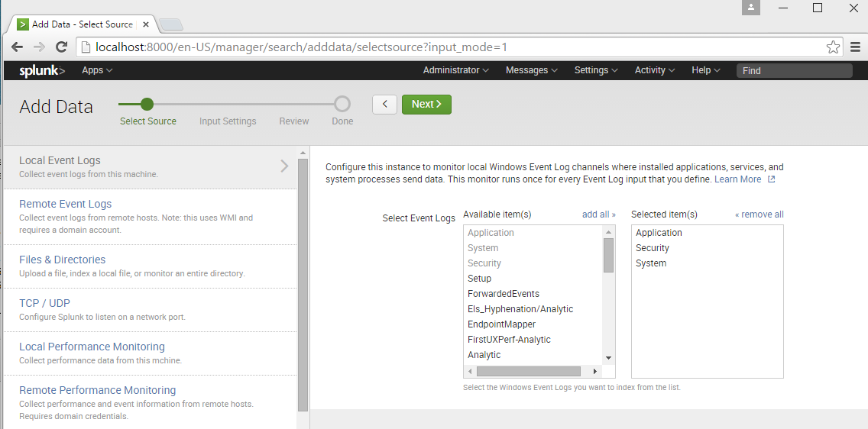Click the 'add all' link
The image size is (868, 429).
tap(598, 214)
